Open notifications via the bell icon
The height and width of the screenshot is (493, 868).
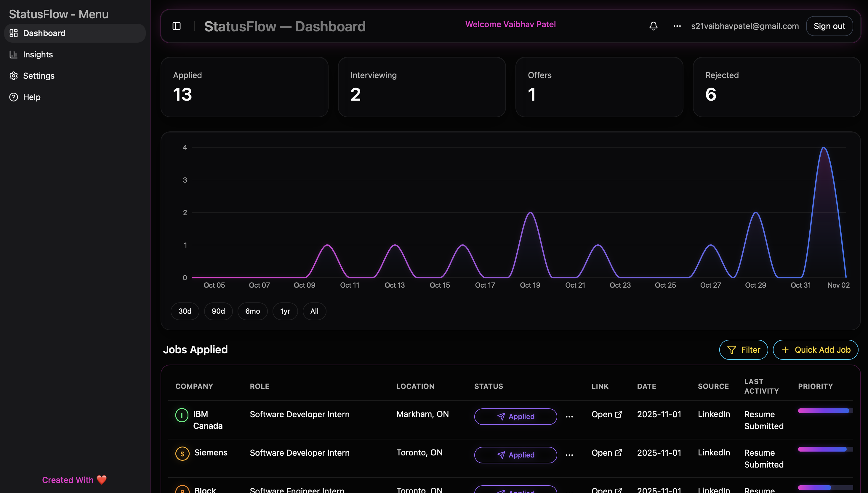653,26
